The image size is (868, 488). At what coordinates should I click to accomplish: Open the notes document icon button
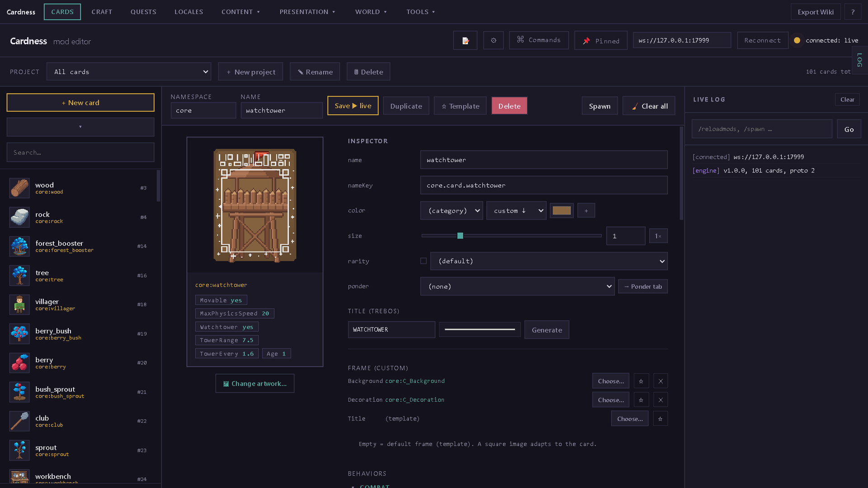click(x=465, y=41)
